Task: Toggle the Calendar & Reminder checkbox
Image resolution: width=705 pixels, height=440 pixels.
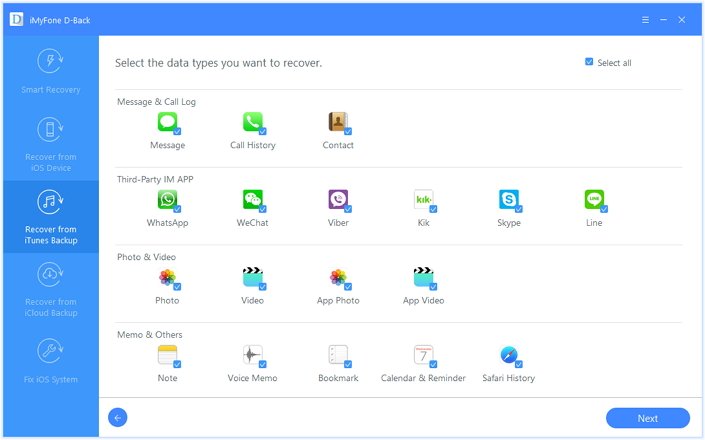Action: click(x=433, y=364)
